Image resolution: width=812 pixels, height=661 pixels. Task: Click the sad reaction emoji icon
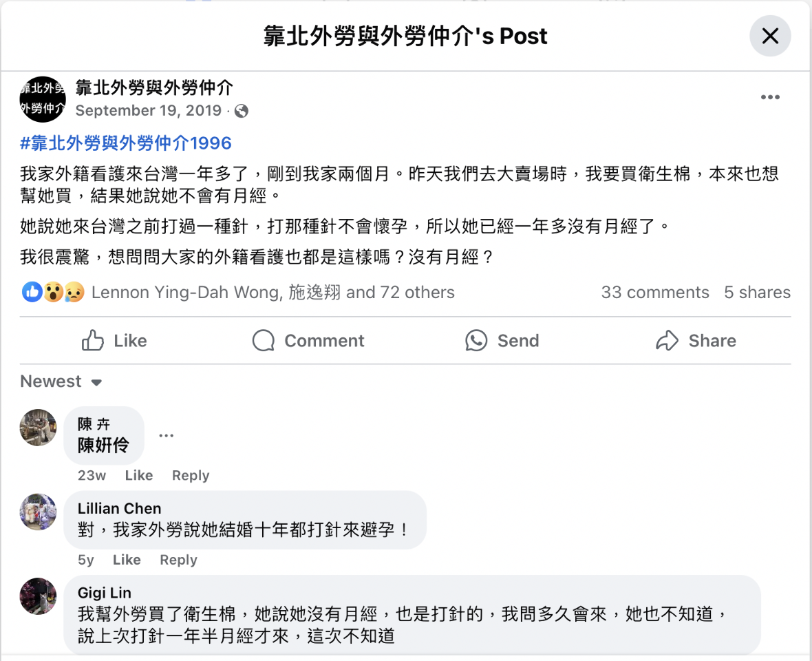pyautogui.click(x=74, y=292)
